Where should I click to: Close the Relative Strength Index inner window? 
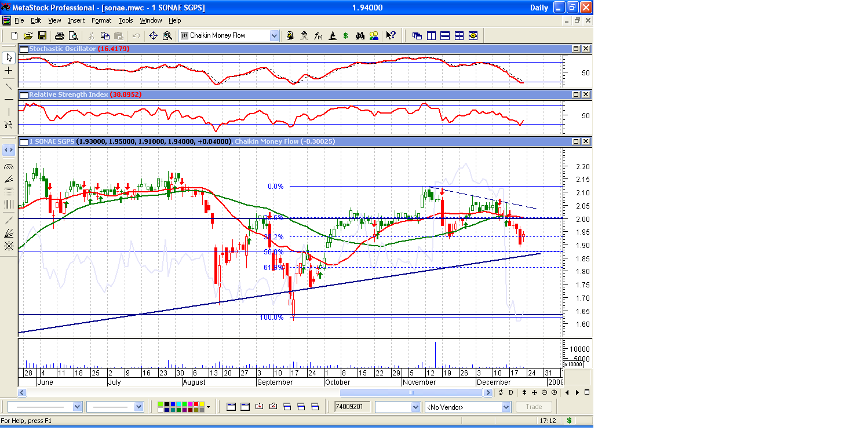[x=586, y=94]
